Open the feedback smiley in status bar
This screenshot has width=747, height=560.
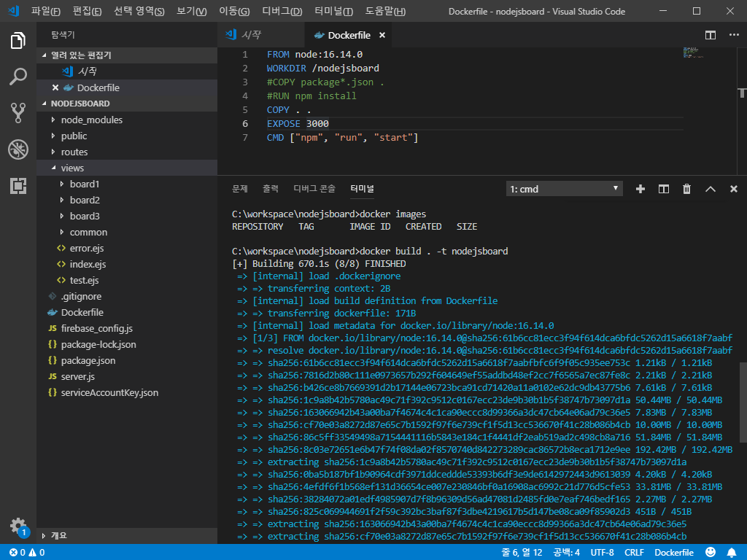(x=711, y=553)
